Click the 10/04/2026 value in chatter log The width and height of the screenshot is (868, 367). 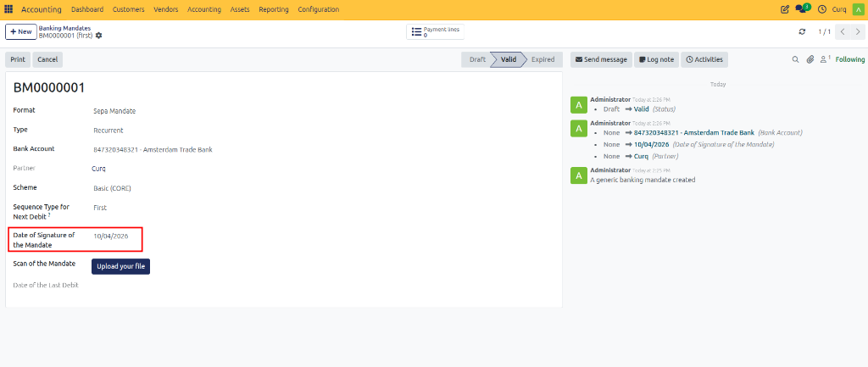tap(652, 144)
